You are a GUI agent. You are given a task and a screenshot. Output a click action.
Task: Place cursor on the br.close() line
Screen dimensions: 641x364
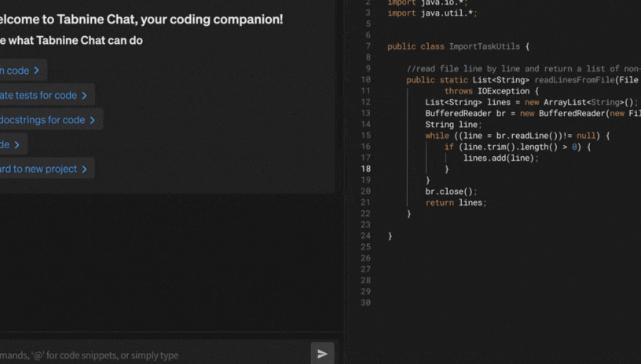(451, 191)
